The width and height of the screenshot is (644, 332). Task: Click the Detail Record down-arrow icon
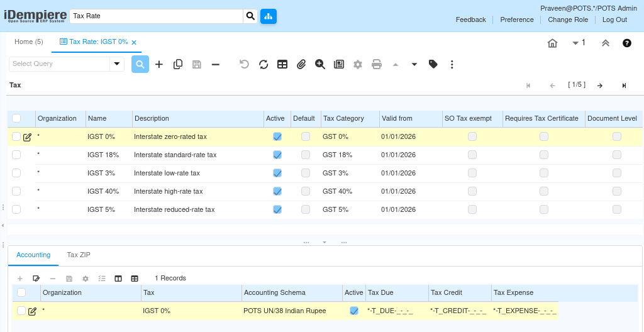coord(414,65)
